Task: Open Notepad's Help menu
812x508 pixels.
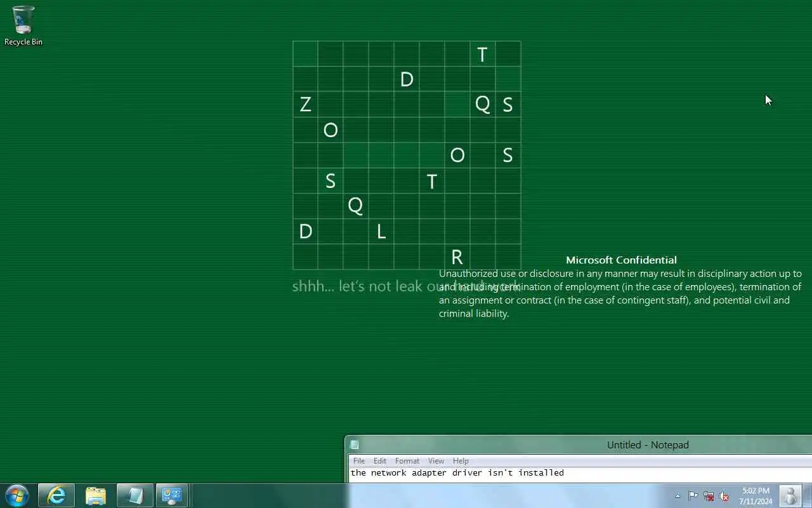Action: [x=461, y=461]
